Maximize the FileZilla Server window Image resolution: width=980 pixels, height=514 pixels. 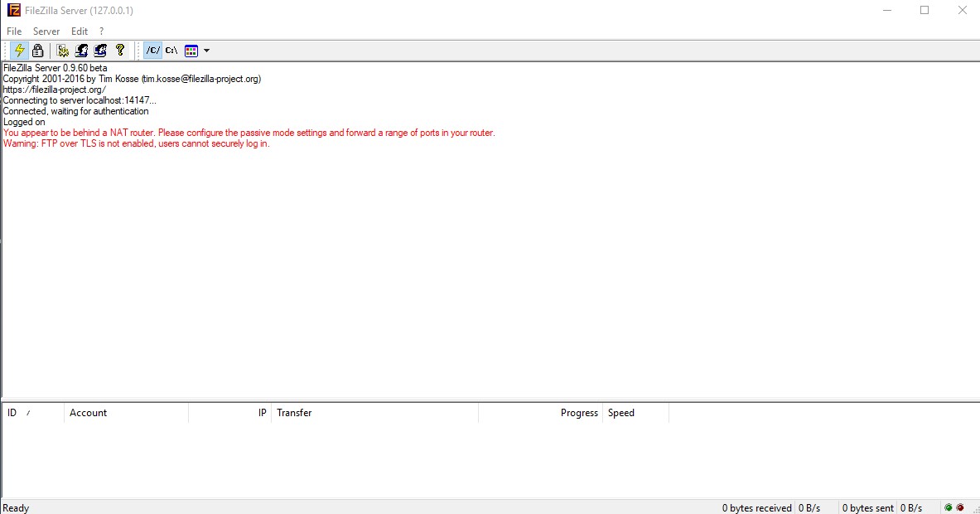924,11
